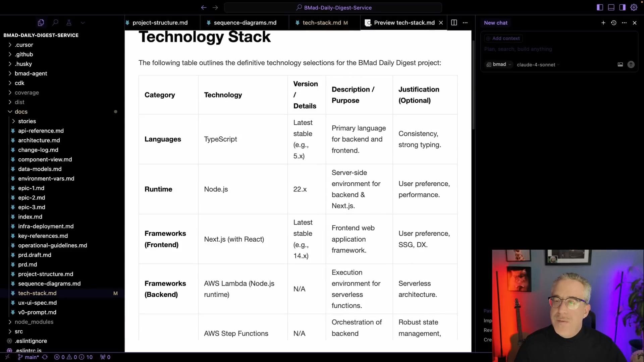Image resolution: width=644 pixels, height=362 pixels.
Task: Open the Search view icon
Action: click(55, 22)
